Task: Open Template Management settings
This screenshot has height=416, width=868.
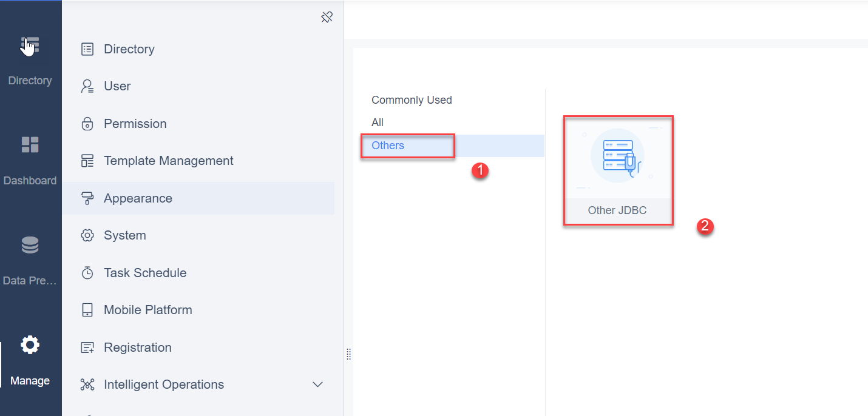Action: 88,160
